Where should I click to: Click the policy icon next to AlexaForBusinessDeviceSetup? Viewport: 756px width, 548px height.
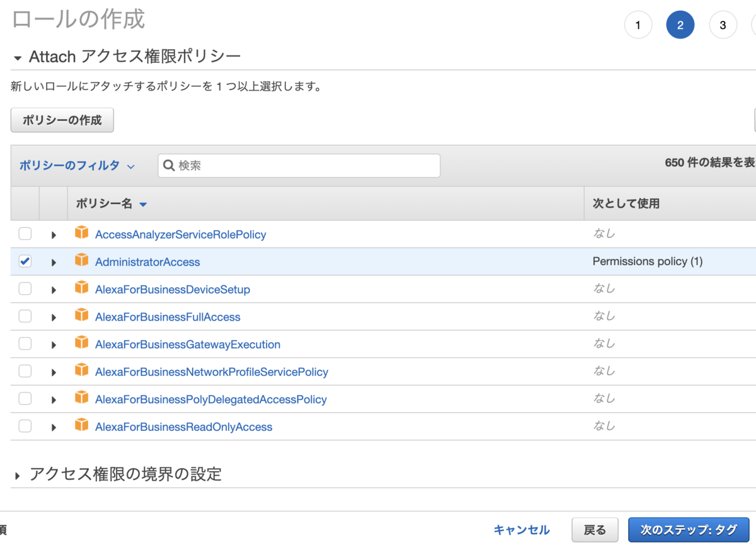81,288
